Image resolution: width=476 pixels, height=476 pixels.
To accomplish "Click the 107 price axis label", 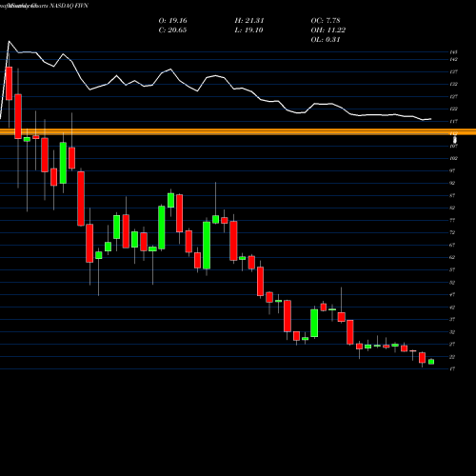I will (454, 146).
